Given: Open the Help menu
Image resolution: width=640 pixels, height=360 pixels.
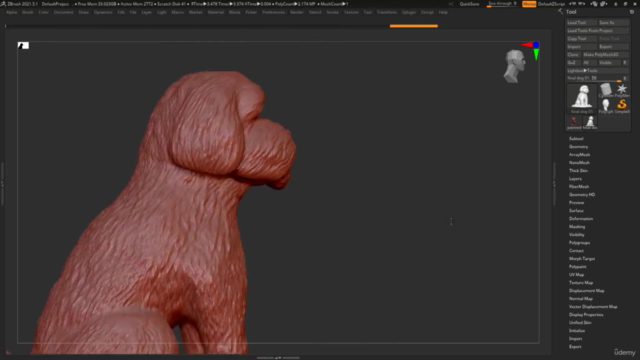Looking at the screenshot, I should click(443, 12).
